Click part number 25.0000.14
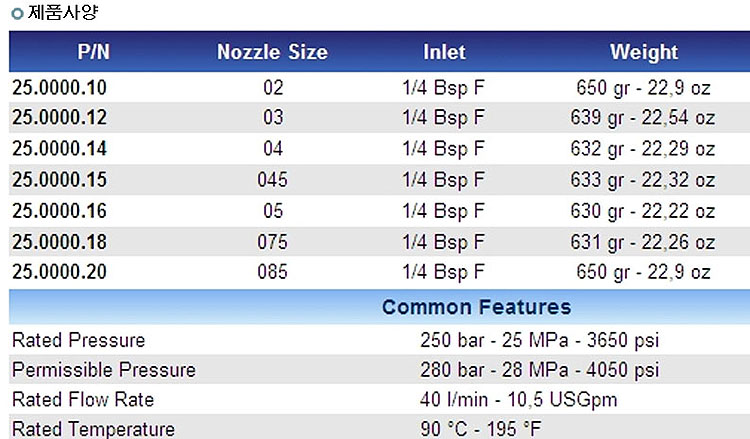 (59, 149)
